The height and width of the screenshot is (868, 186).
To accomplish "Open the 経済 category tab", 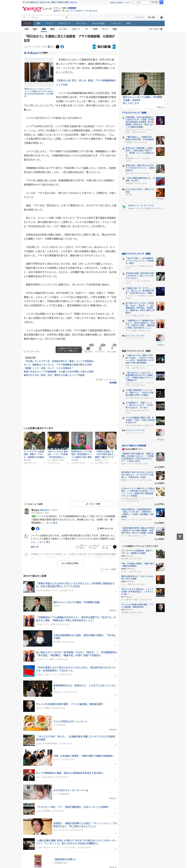I will pyautogui.click(x=52, y=29).
